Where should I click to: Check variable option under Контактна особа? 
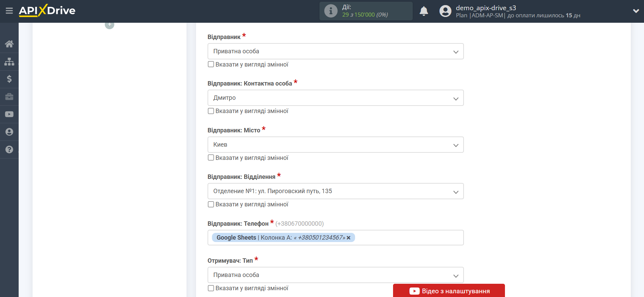(211, 111)
